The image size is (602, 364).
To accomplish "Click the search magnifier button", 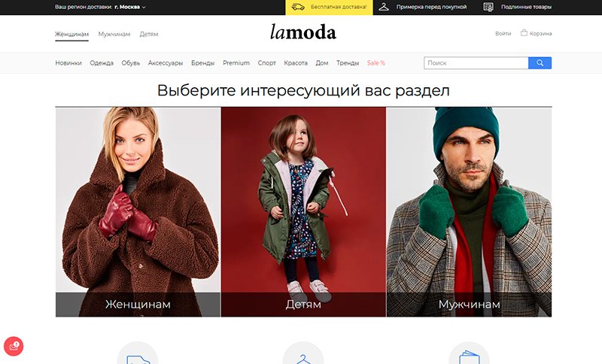I will tap(540, 63).
